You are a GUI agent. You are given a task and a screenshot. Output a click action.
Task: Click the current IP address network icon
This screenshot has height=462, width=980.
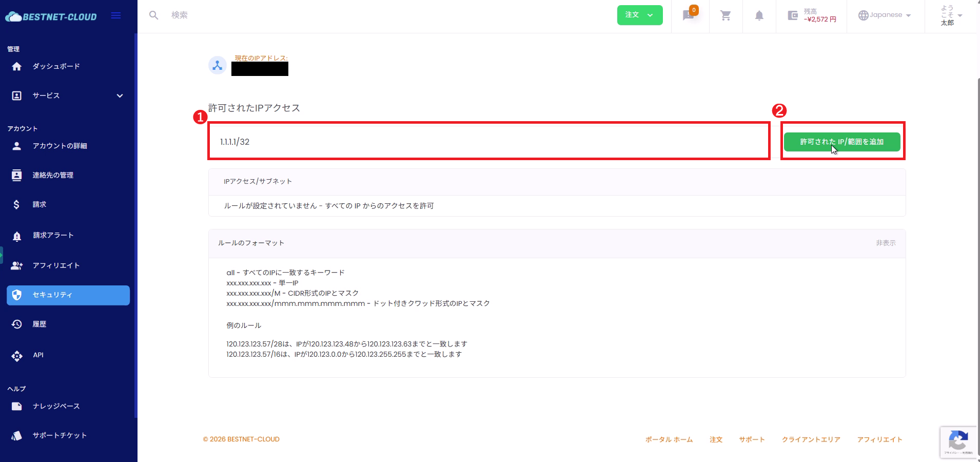point(218,65)
